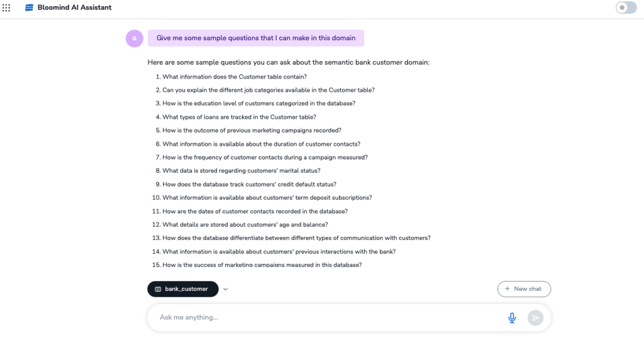
Task: Choose the types of loans sample question
Action: pos(239,117)
